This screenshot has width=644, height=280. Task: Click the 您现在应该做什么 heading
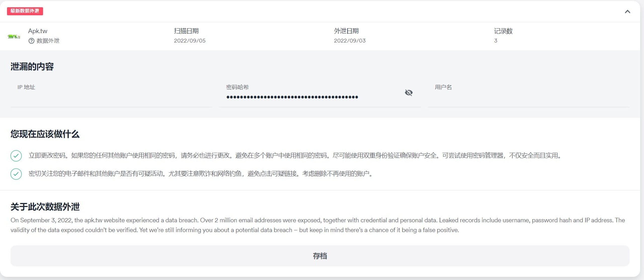point(45,134)
